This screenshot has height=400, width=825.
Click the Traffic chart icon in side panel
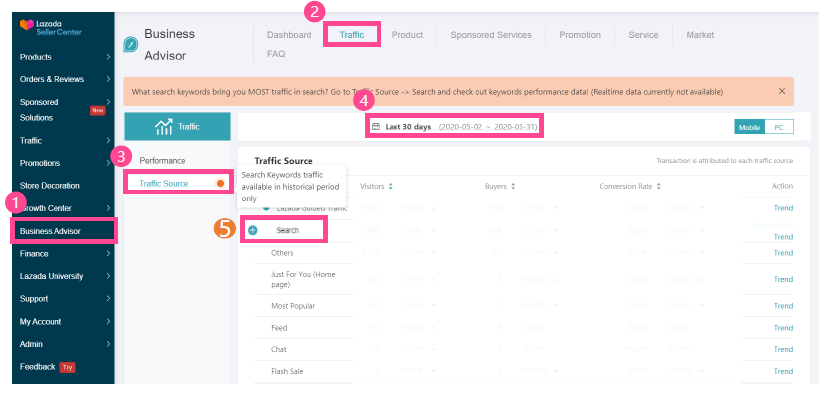[x=164, y=126]
